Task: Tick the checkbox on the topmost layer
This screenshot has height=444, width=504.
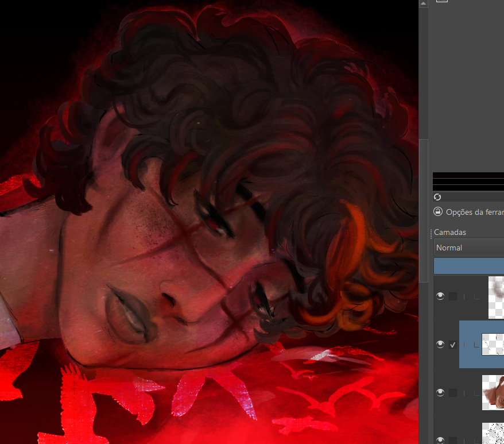Action: click(453, 296)
